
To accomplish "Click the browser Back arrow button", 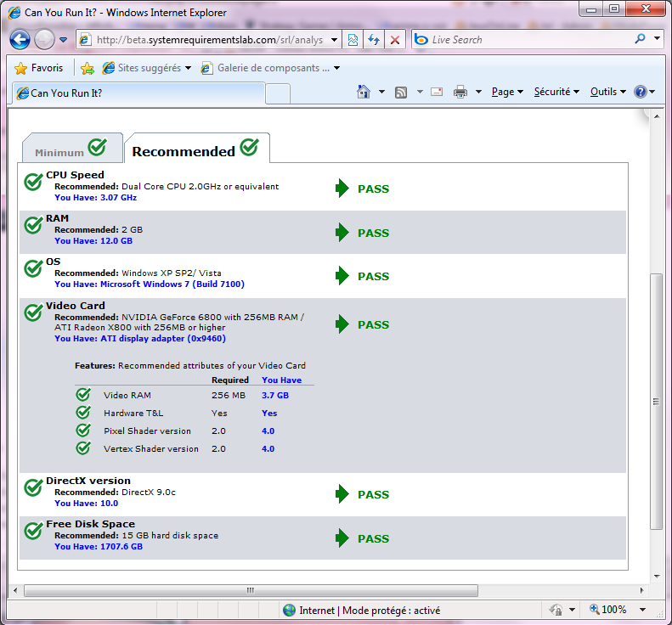I will (20, 40).
